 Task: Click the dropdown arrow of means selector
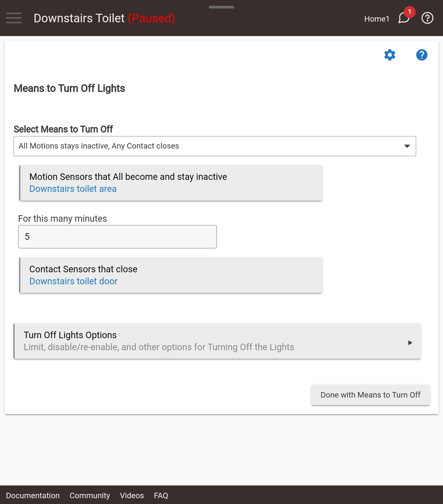click(x=407, y=146)
